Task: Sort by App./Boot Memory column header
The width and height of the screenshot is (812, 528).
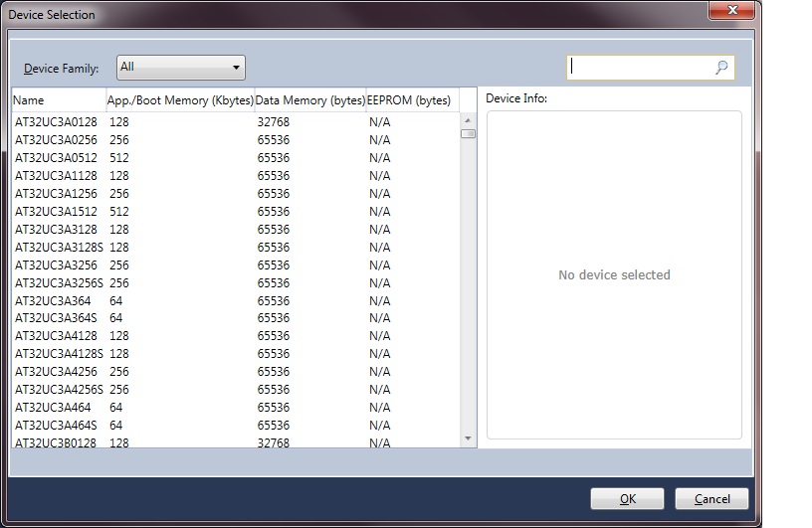Action: (180, 99)
